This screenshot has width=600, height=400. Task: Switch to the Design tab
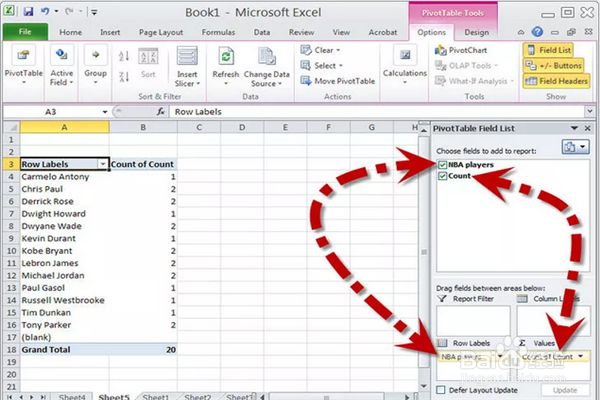point(476,33)
